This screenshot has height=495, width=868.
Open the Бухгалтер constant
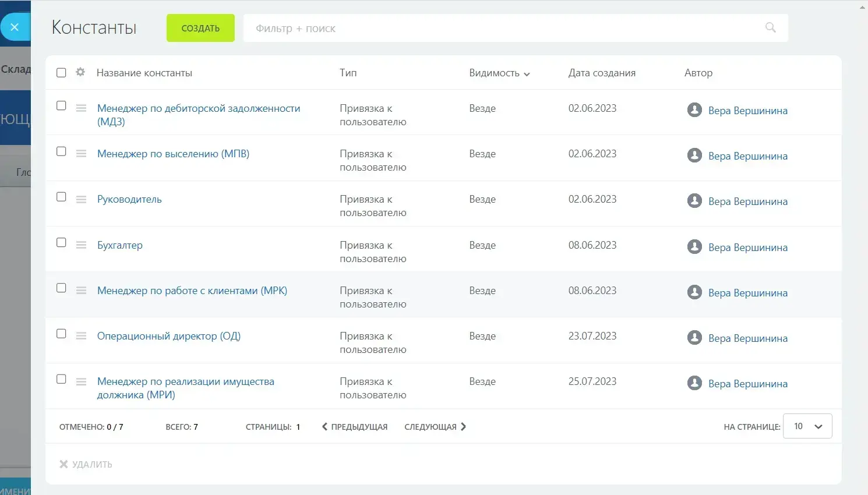(x=120, y=245)
